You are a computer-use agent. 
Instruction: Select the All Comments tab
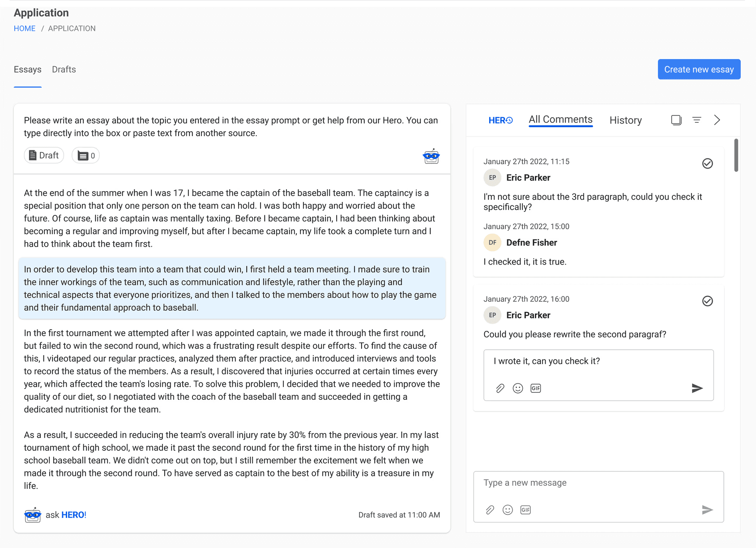click(x=560, y=120)
